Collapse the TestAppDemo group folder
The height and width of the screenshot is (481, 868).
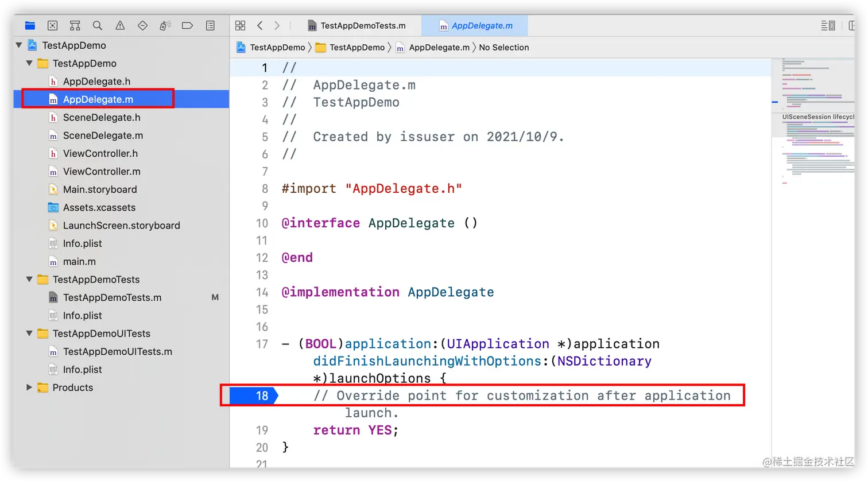pyautogui.click(x=29, y=63)
